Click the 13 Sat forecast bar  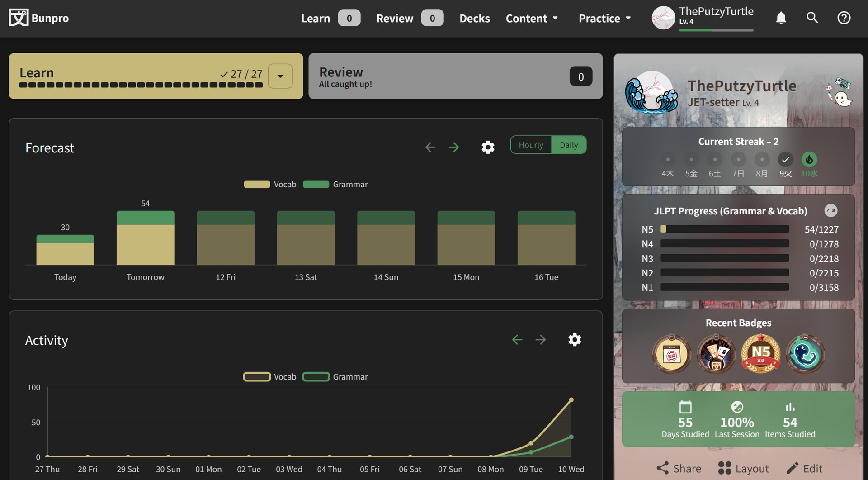click(x=306, y=238)
